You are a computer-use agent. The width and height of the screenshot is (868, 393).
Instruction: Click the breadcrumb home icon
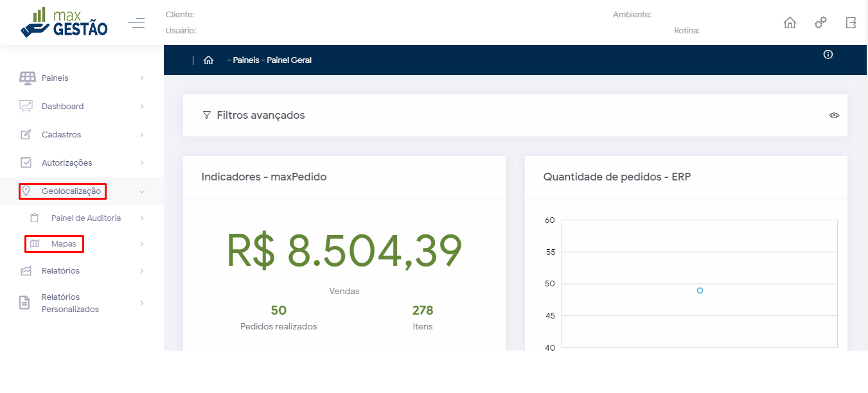coord(208,60)
